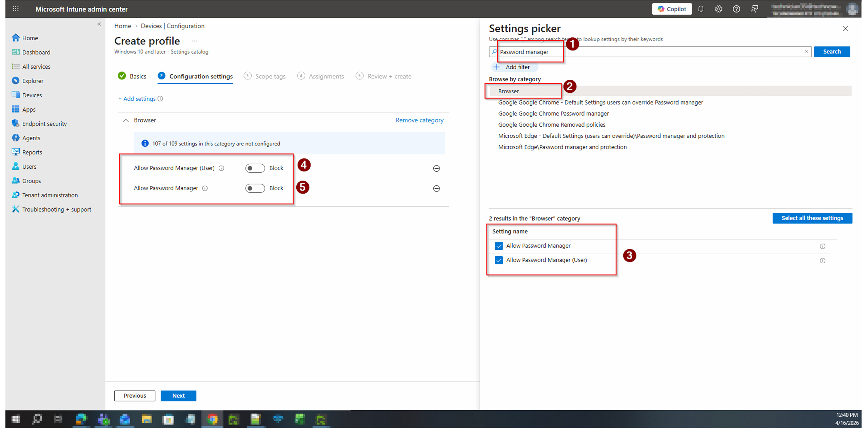
Task: Open Google Chrome in taskbar
Action: pos(213,419)
